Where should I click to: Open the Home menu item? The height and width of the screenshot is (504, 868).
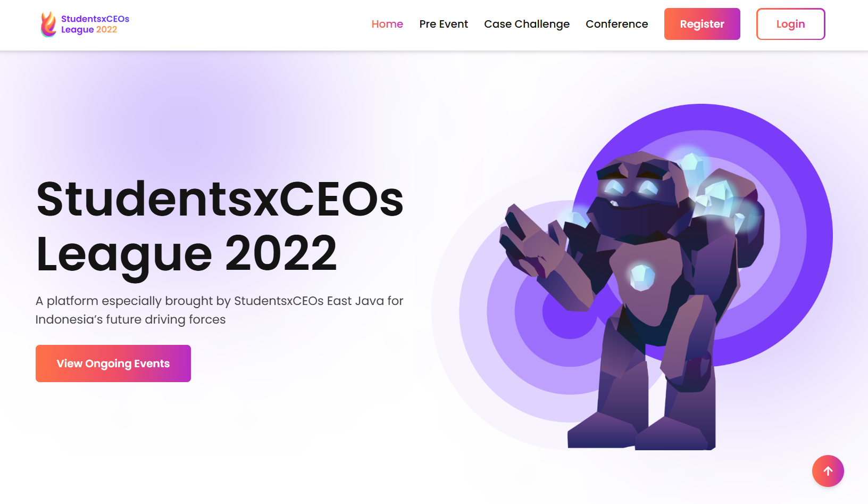click(x=387, y=24)
